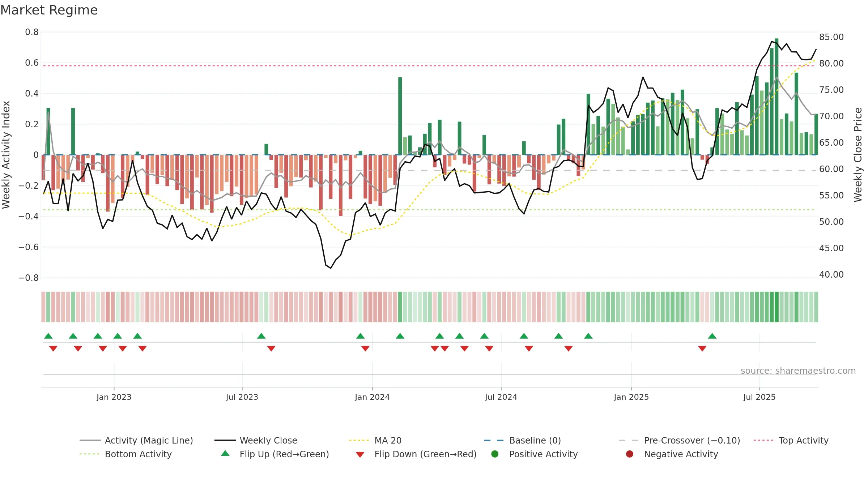Toggle the Flip Down (Green→Red) legend entry
The width and height of the screenshot is (868, 488).
point(416,454)
